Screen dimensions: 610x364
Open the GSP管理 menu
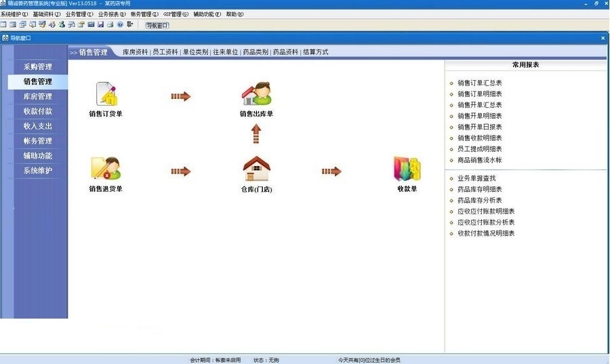click(x=176, y=14)
